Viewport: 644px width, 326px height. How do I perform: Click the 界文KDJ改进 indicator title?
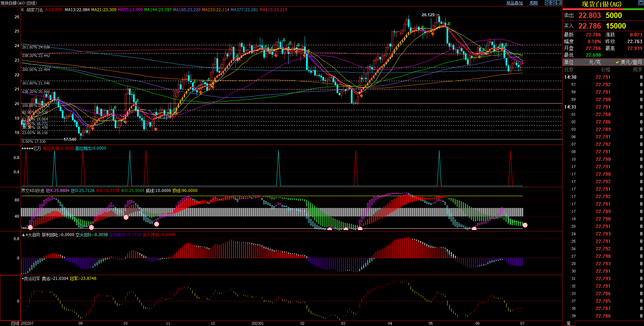pyautogui.click(x=33, y=191)
